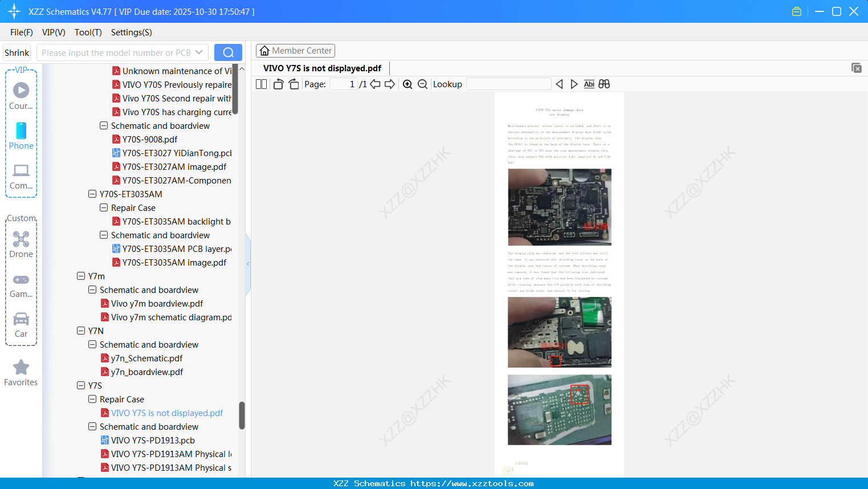Collapse Schematic and boardview under Y7S
The height and width of the screenshot is (489, 868).
[x=92, y=426]
